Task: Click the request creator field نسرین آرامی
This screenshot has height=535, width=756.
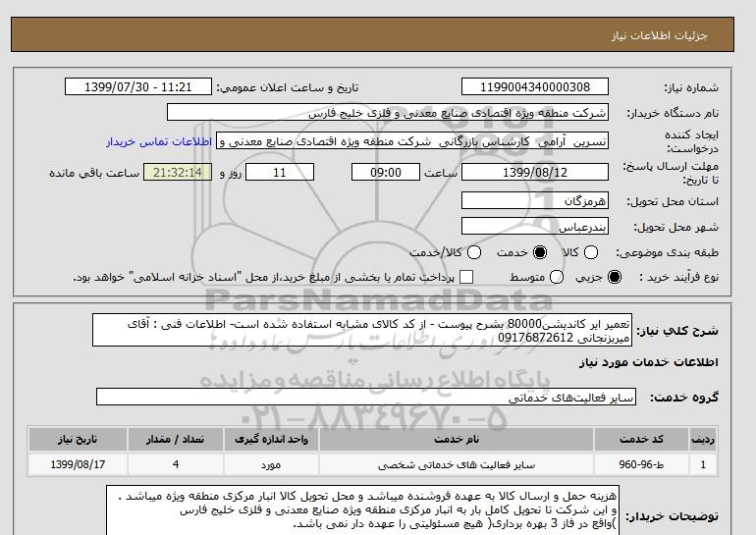Action: click(x=412, y=141)
